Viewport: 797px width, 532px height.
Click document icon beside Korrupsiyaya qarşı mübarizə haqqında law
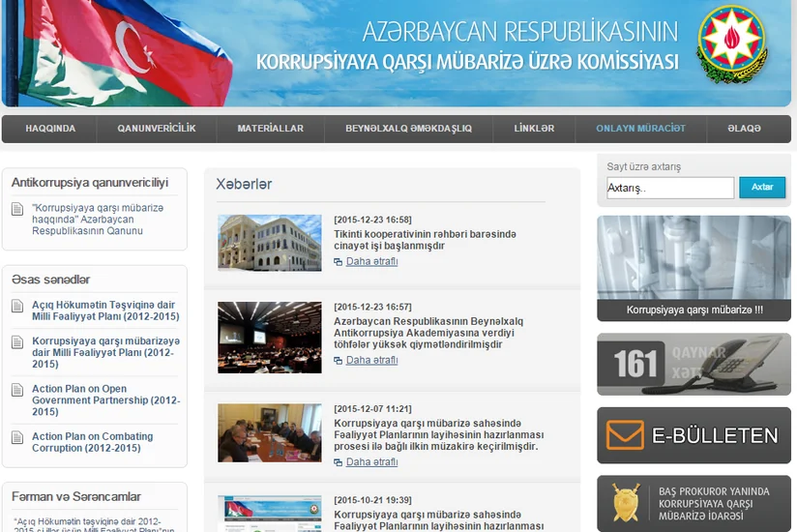(x=17, y=209)
